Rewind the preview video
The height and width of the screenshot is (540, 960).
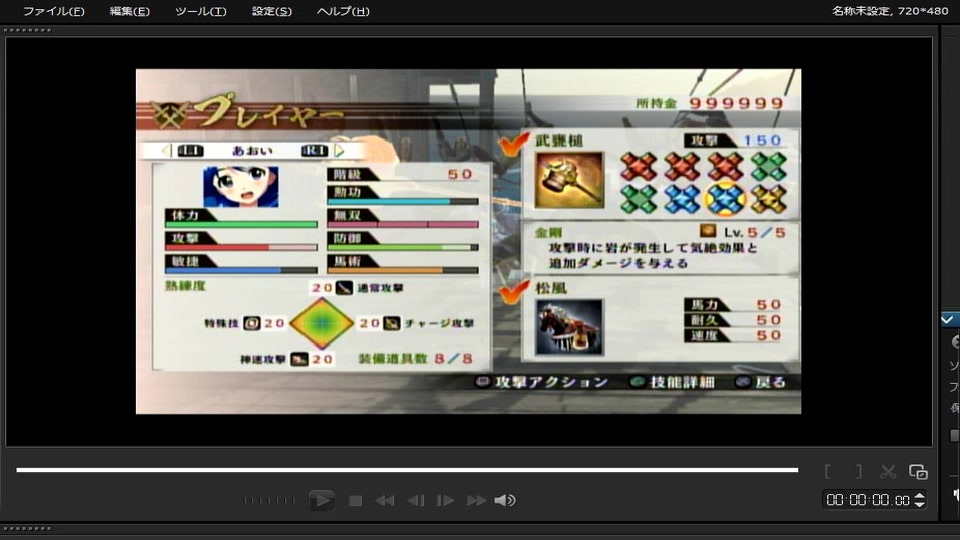pos(384,501)
